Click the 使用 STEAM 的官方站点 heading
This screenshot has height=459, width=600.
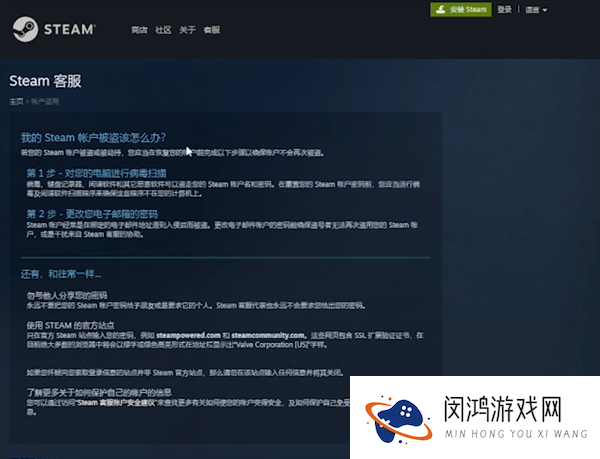tap(70, 326)
